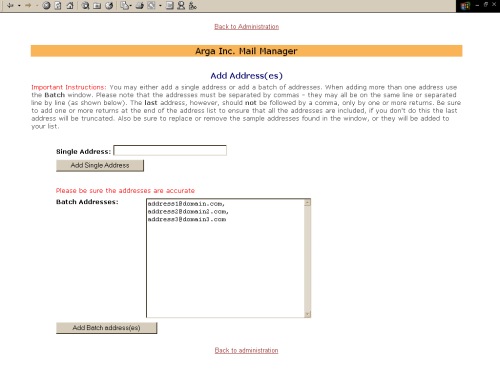Open the Favorites folder icon
500x375 pixels.
(x=97, y=5)
